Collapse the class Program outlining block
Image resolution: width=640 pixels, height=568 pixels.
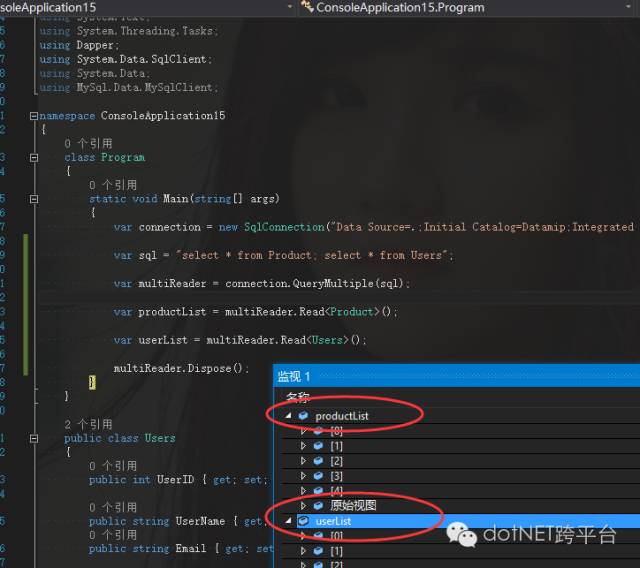pos(34,158)
